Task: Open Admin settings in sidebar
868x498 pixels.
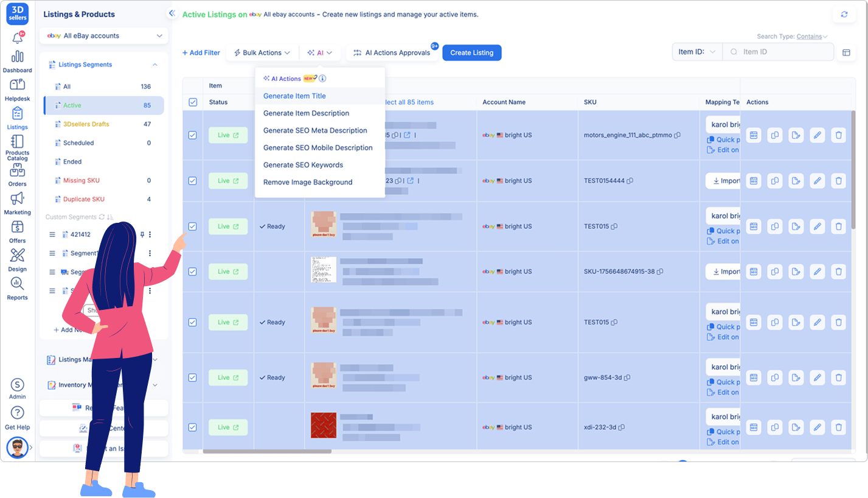Action: [x=18, y=389]
